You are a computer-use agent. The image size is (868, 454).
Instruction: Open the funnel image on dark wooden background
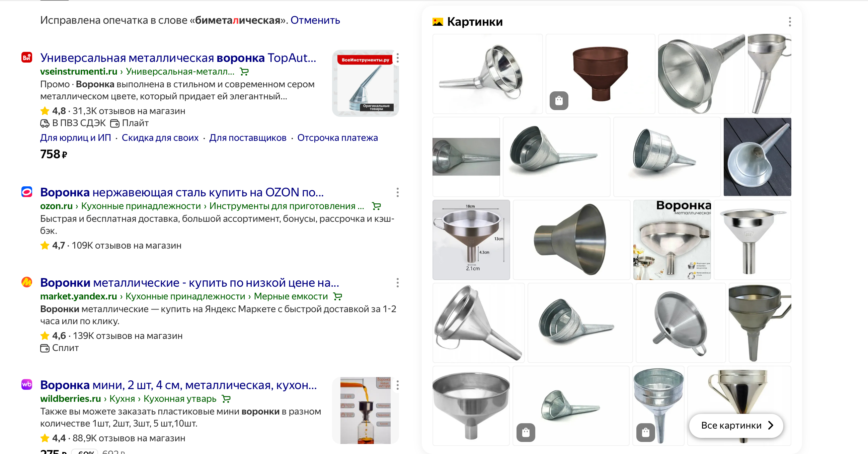point(757,157)
